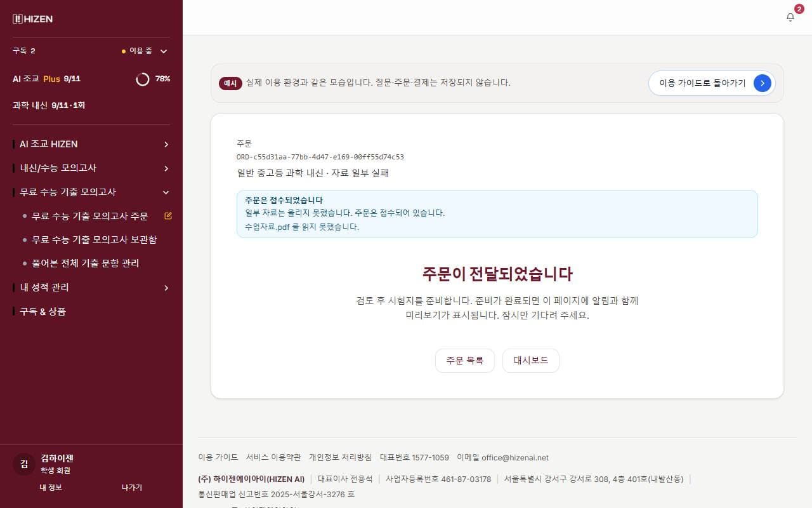Open 풀어본 전체 기출 문항 관리

pyautogui.click(x=86, y=263)
